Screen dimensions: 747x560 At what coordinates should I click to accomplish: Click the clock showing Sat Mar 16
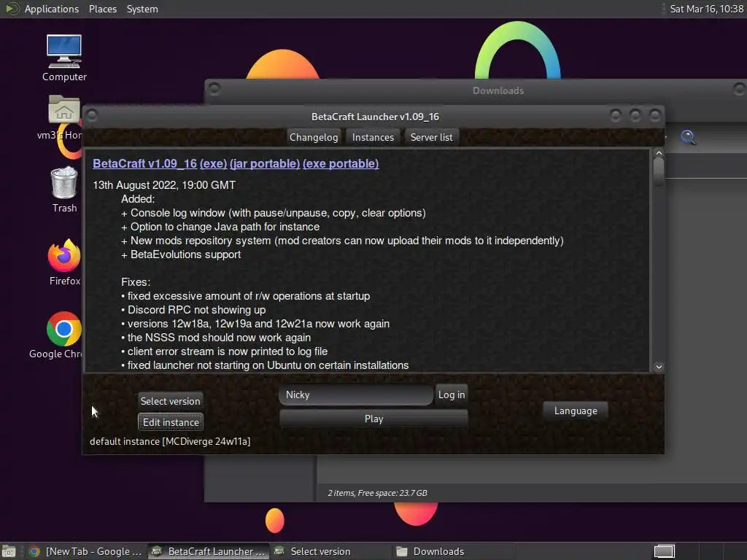pyautogui.click(x=706, y=9)
